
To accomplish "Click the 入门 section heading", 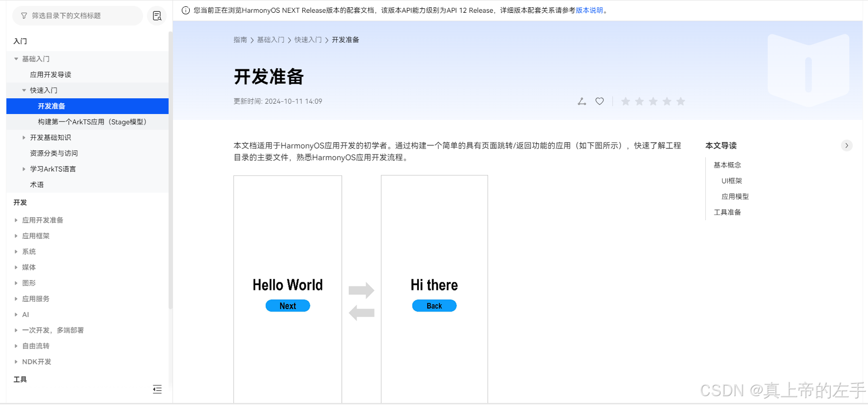I will [20, 41].
